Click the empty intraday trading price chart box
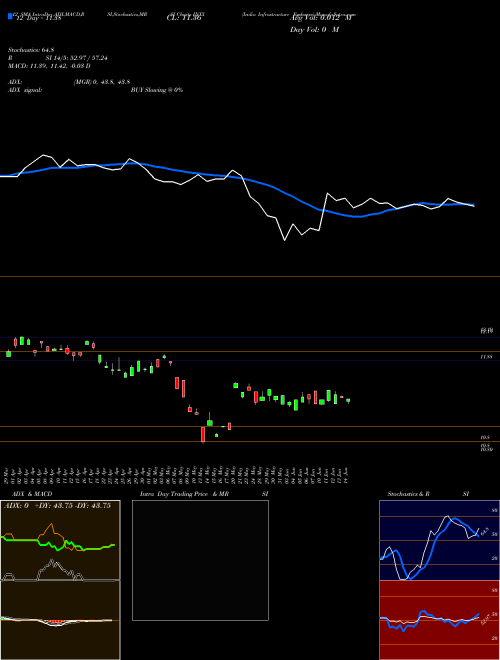This screenshot has width=500, height=660. [x=200, y=560]
